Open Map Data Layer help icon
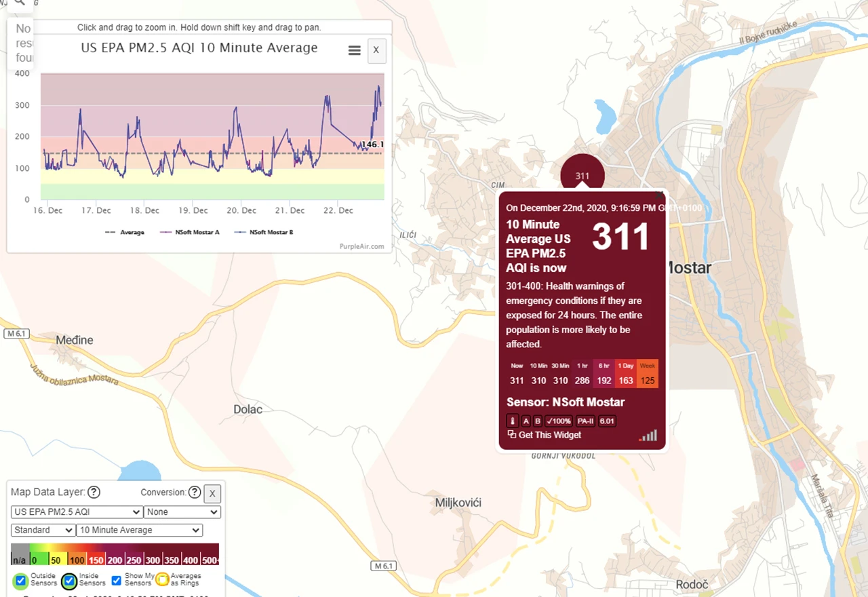The height and width of the screenshot is (597, 868). point(94,493)
